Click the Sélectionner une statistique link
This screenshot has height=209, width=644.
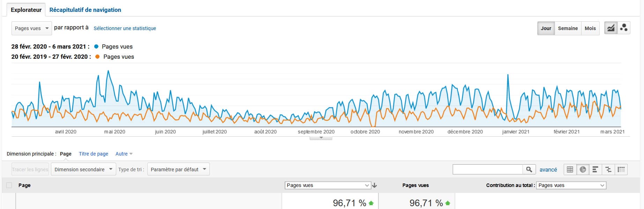125,28
